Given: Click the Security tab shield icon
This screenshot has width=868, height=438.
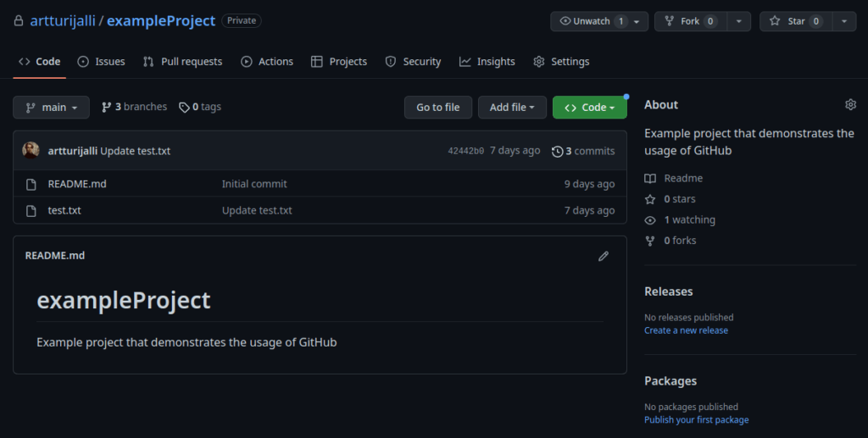Looking at the screenshot, I should click(x=391, y=62).
